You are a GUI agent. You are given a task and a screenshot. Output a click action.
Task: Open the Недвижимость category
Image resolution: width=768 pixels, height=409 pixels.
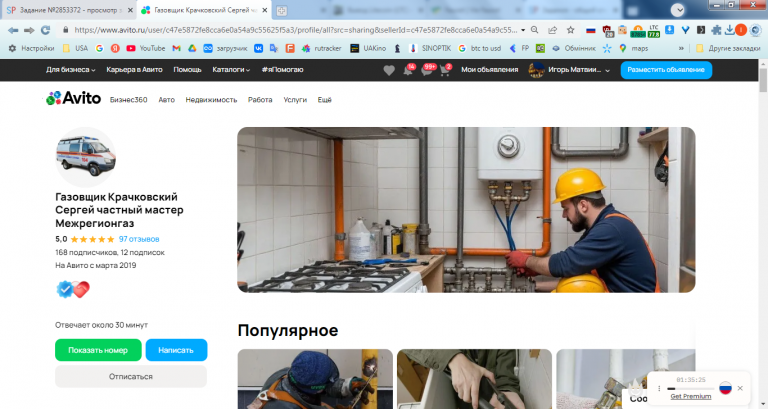tap(211, 99)
